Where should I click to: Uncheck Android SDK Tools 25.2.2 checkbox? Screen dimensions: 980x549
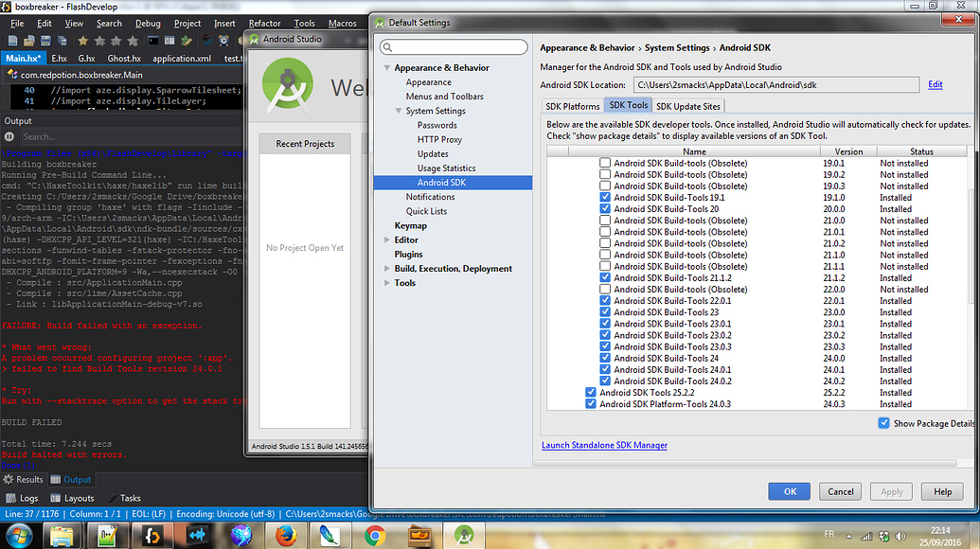(591, 392)
